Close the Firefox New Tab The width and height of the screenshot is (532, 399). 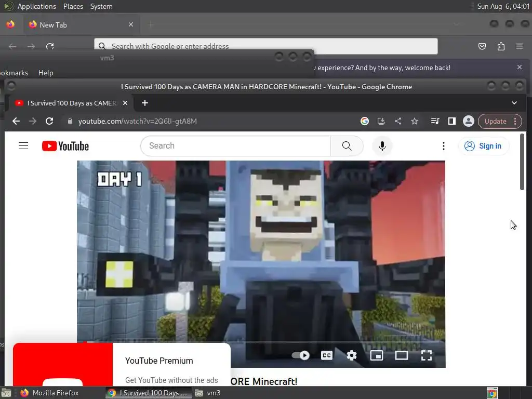pyautogui.click(x=131, y=24)
